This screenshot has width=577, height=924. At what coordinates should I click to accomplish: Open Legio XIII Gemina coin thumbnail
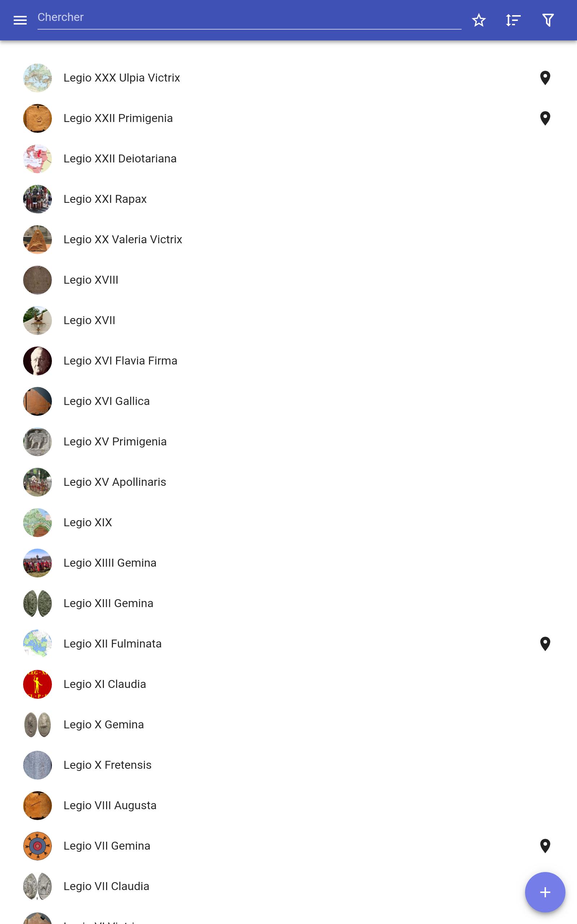click(x=38, y=603)
